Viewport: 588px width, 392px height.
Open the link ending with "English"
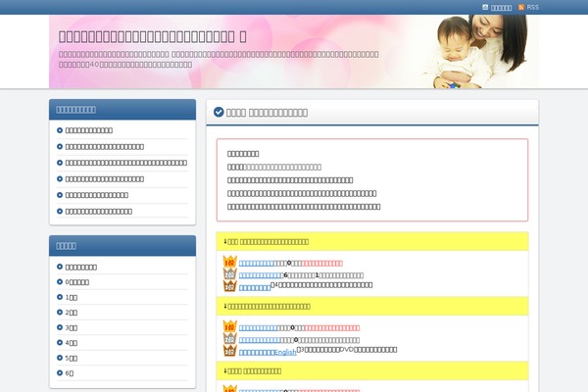point(268,352)
